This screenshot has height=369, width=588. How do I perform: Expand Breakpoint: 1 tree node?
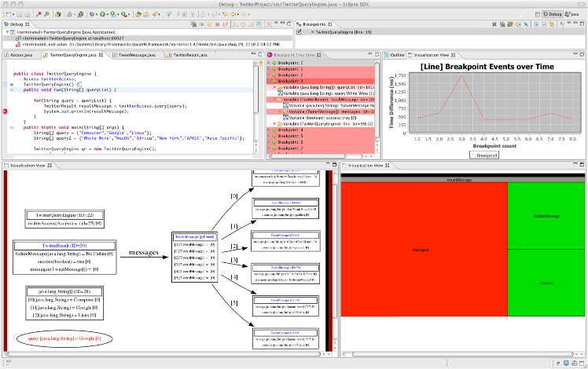(x=269, y=69)
